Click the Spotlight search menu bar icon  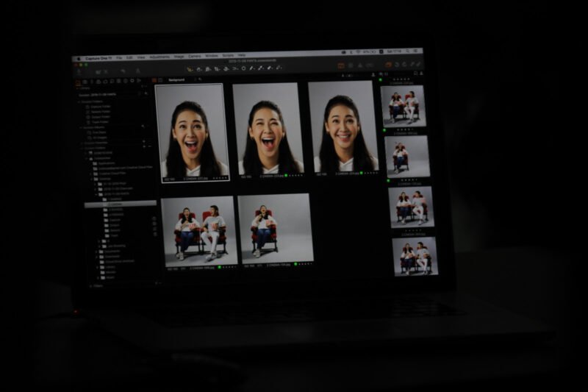[407, 51]
